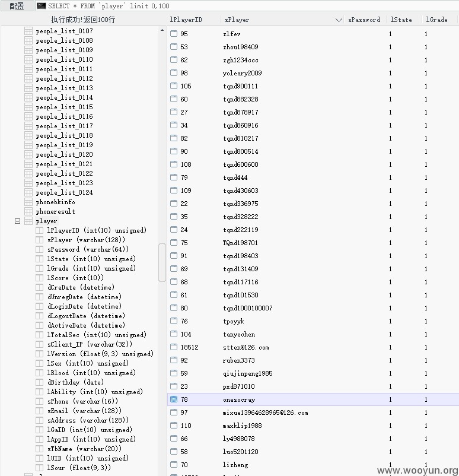Click the row icon for player ID 80
459x476 pixels.
174,308
